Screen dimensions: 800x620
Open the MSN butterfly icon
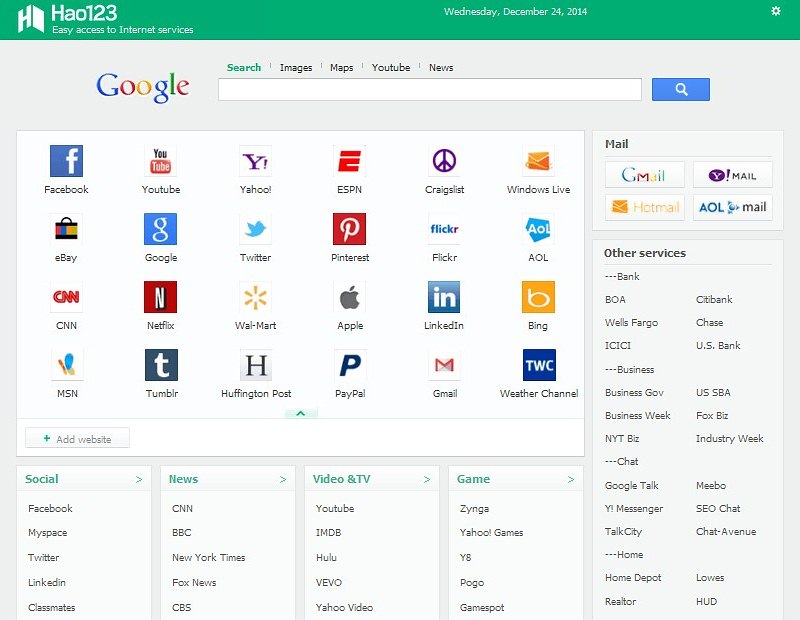click(x=67, y=365)
